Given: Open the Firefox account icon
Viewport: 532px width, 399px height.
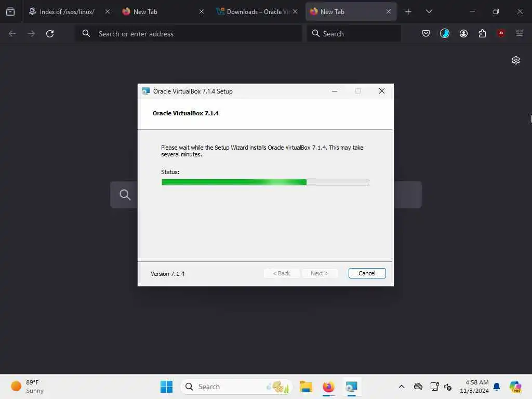Looking at the screenshot, I should point(463,33).
